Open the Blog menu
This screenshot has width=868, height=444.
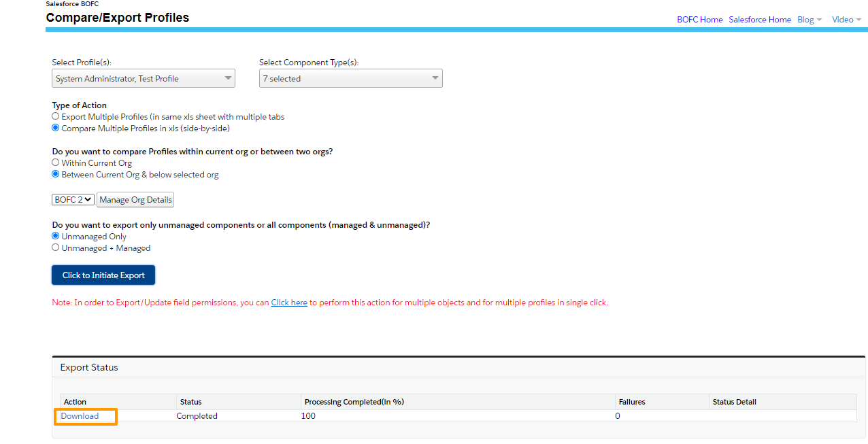(x=809, y=20)
